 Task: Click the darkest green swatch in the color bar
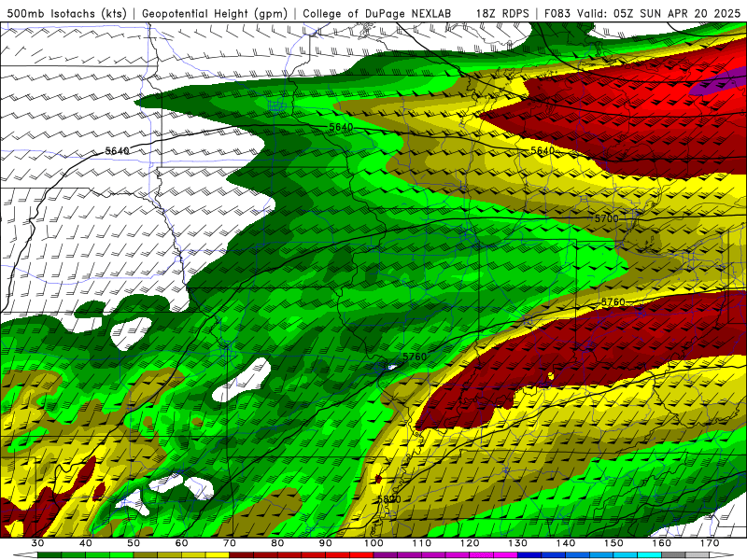[49, 555]
